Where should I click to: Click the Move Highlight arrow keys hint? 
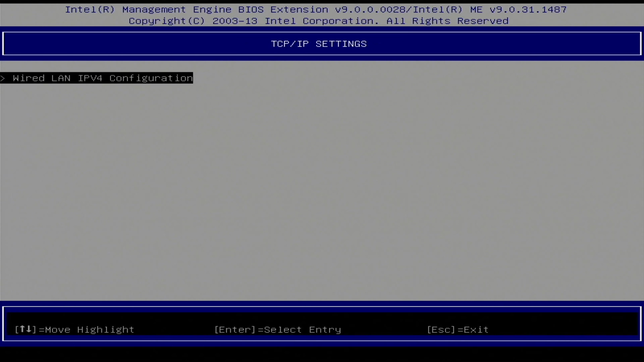(x=74, y=330)
